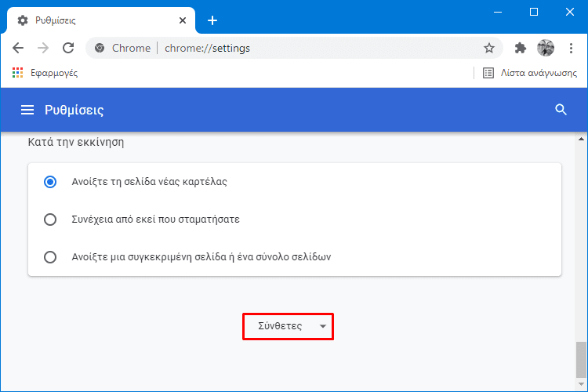588x392 pixels.
Task: Open the Εφαρμογές apps shortcut
Action: 45,73
